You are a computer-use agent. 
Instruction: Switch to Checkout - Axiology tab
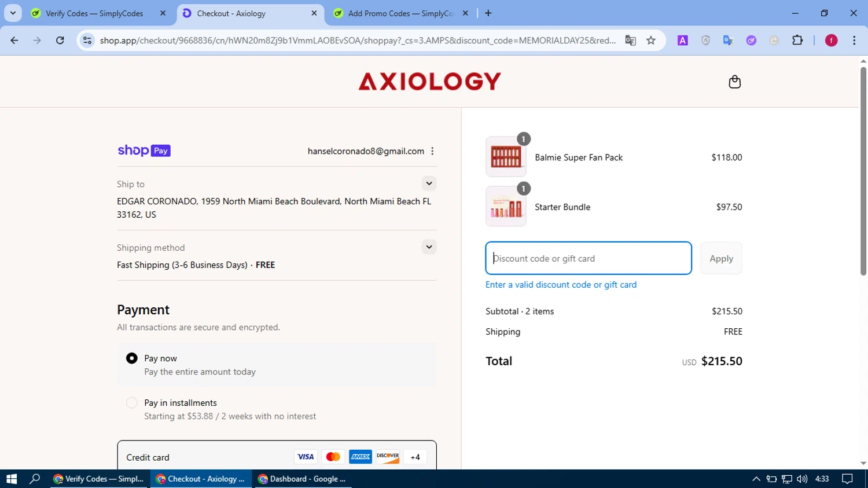pyautogui.click(x=249, y=13)
